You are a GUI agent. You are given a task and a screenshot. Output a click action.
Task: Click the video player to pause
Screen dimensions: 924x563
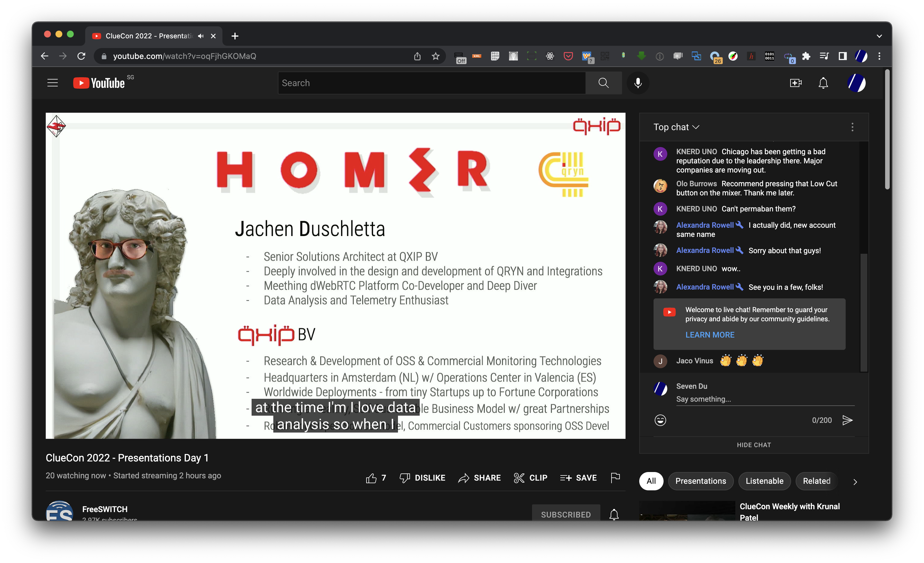pos(335,275)
